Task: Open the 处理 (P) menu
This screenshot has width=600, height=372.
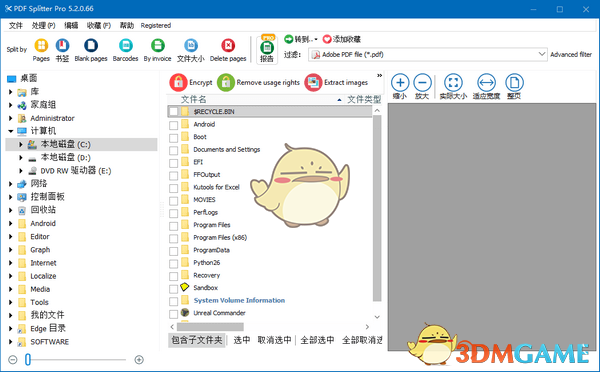Action: click(43, 26)
